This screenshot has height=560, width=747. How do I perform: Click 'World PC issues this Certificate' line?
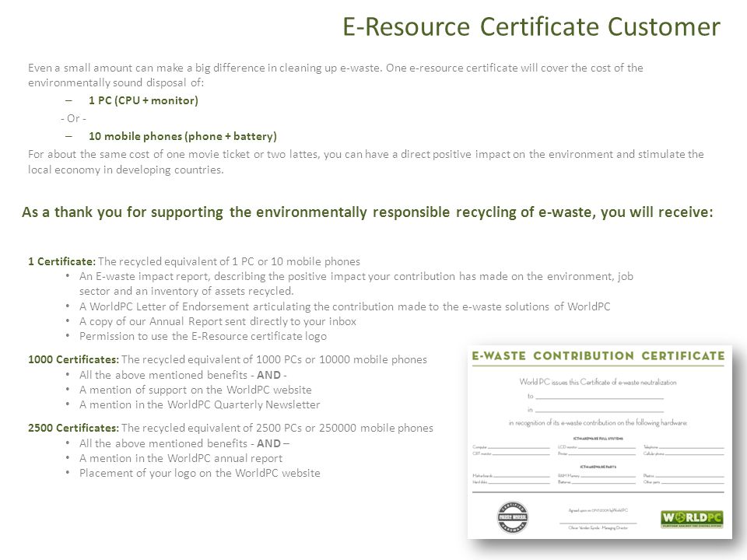pyautogui.click(x=598, y=382)
